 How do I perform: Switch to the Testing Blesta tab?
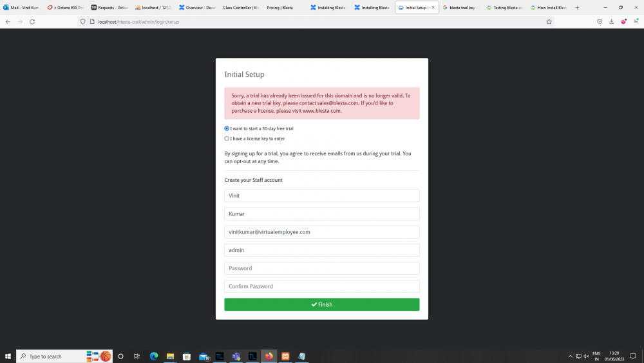pos(504,7)
